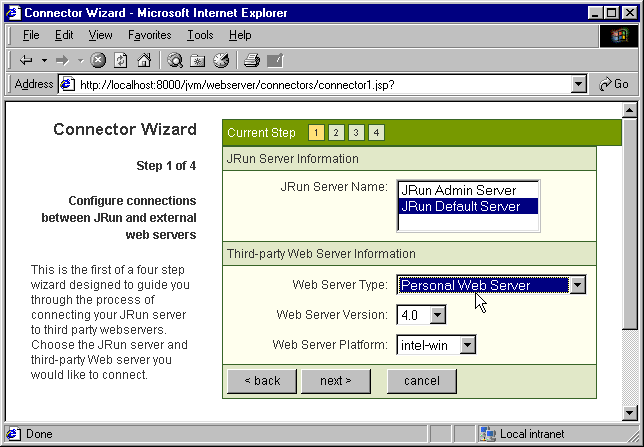Viewport: 644px width, 447px height.
Task: Jump to wizard step 1 box
Action: [x=316, y=133]
